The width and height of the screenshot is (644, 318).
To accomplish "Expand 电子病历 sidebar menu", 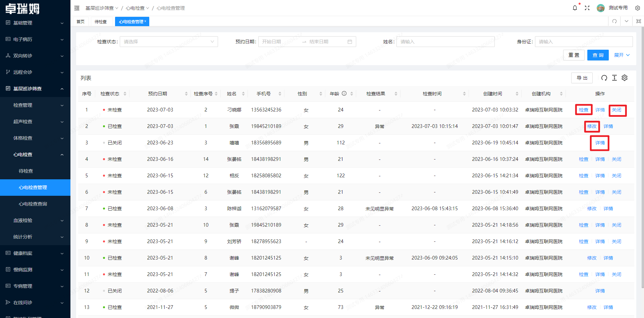I will (x=35, y=39).
